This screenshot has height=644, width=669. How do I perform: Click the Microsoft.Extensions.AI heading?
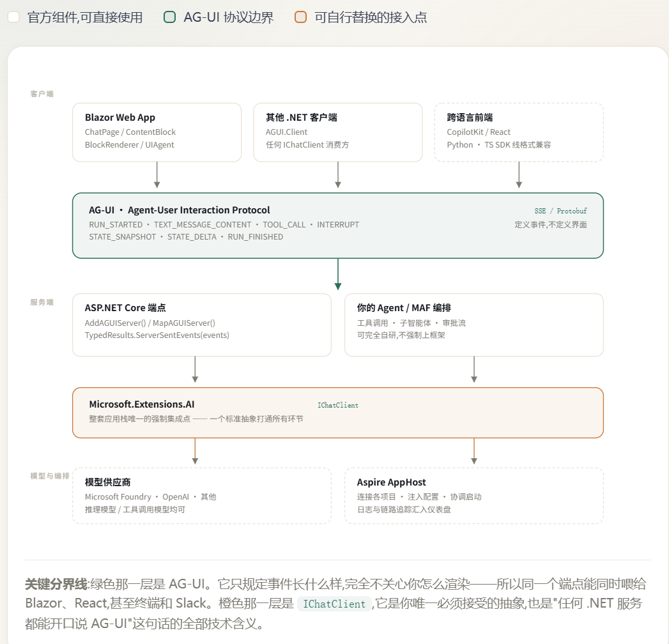pos(142,404)
